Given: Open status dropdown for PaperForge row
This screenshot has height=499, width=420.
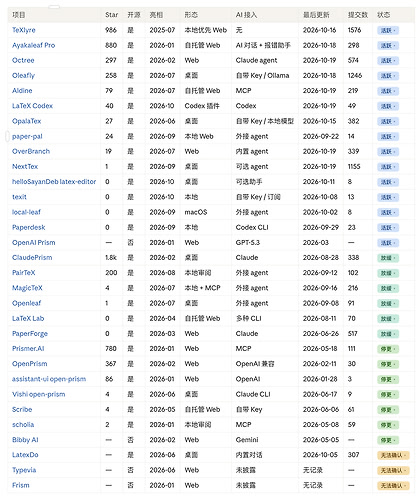Looking at the screenshot, I should point(388,334).
